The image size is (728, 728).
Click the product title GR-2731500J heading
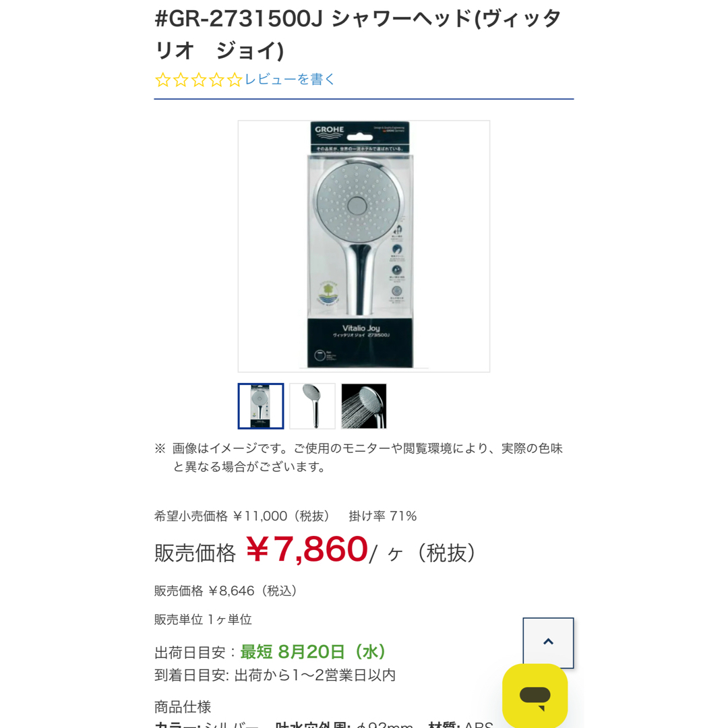coord(358,35)
